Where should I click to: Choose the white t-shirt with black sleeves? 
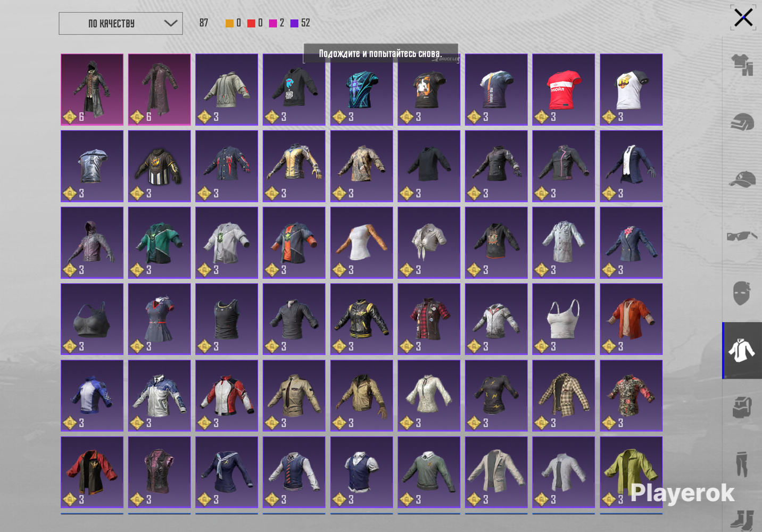[x=631, y=89]
